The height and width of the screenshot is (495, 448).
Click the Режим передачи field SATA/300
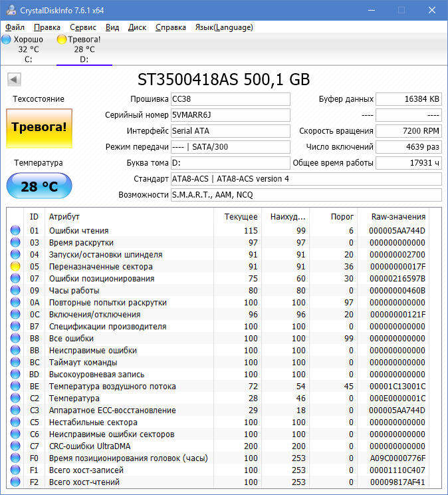[x=231, y=147]
